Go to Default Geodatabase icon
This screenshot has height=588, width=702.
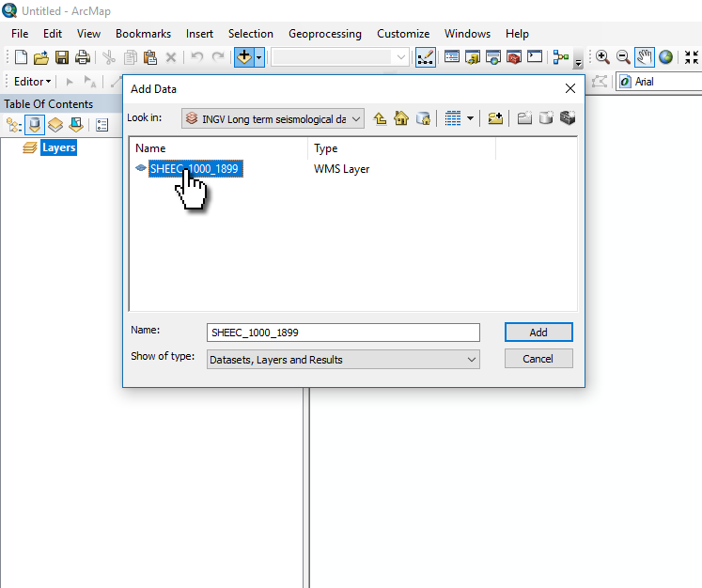pos(423,118)
